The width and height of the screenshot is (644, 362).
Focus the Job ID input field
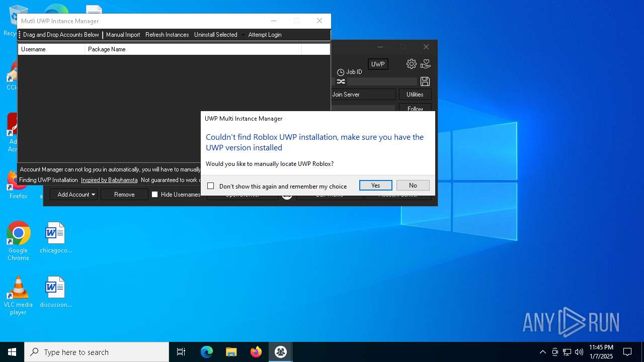(x=382, y=81)
